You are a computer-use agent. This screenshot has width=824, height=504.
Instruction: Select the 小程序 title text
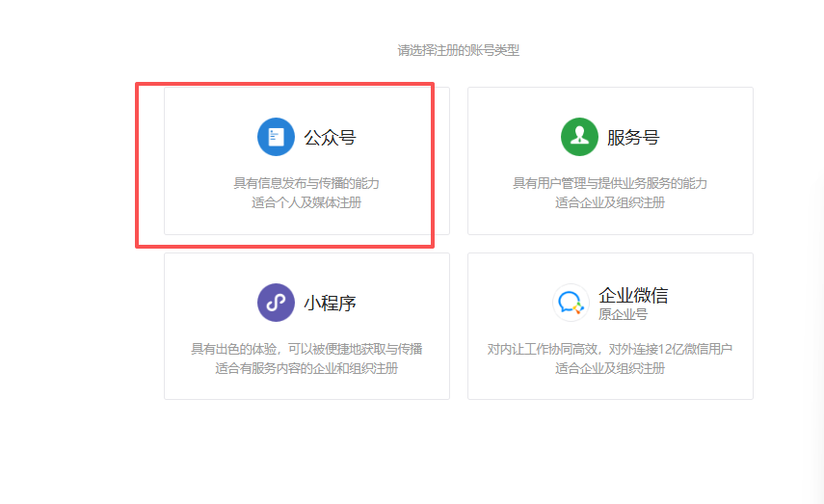click(330, 304)
